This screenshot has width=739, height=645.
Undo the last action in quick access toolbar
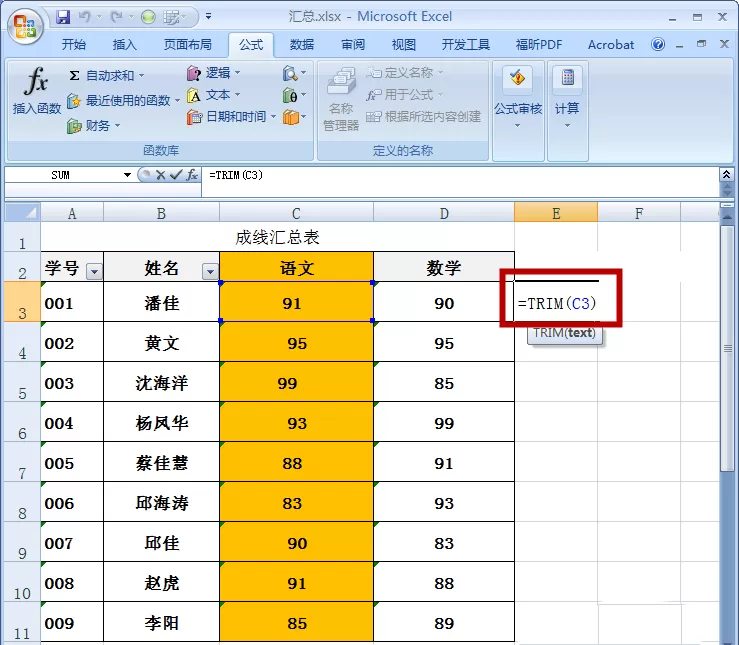click(x=85, y=17)
